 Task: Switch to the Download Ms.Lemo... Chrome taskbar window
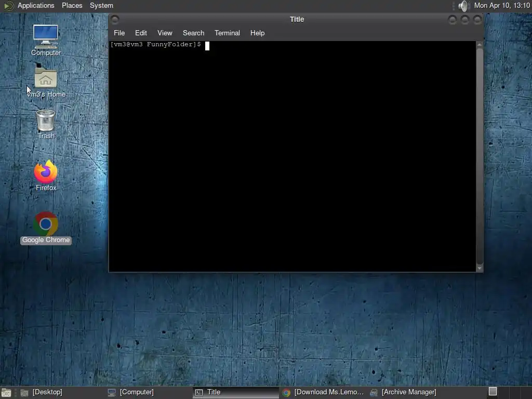tap(323, 392)
